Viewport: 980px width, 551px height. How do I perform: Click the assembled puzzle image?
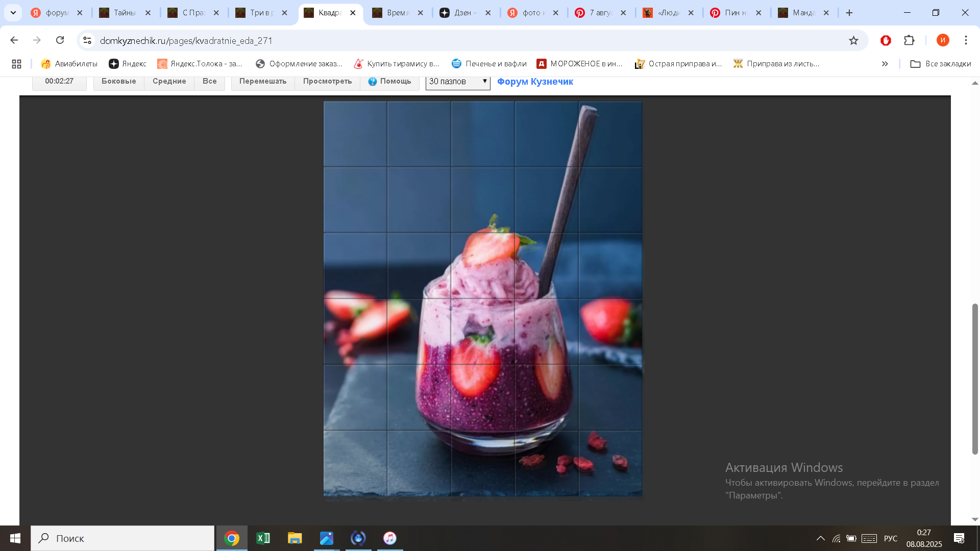pyautogui.click(x=483, y=298)
